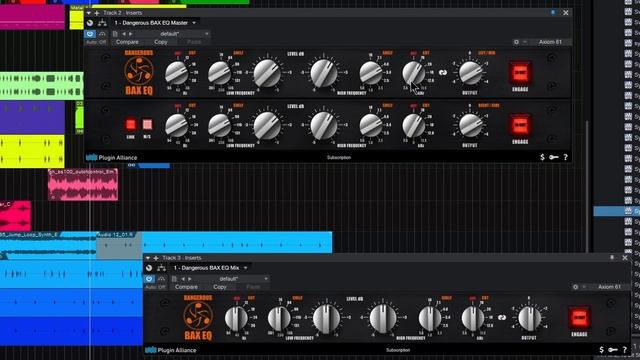This screenshot has width=640, height=360.
Task: Click the top row LOW FREQUENCY selector knob in Master
Action: [x=220, y=73]
